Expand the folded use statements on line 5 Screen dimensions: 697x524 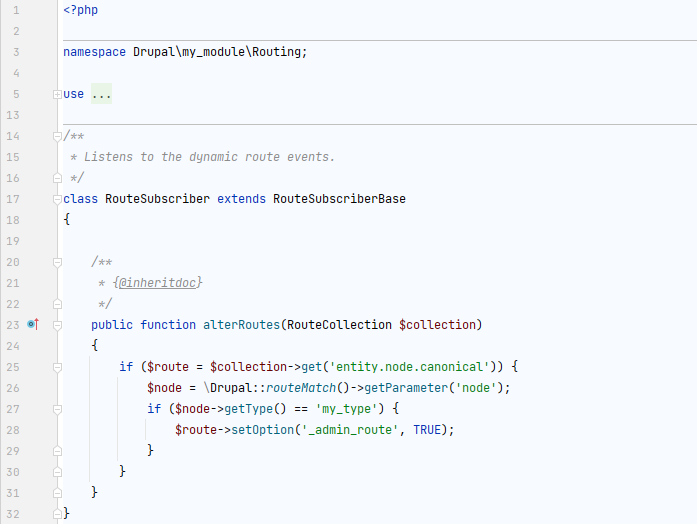(x=57, y=94)
